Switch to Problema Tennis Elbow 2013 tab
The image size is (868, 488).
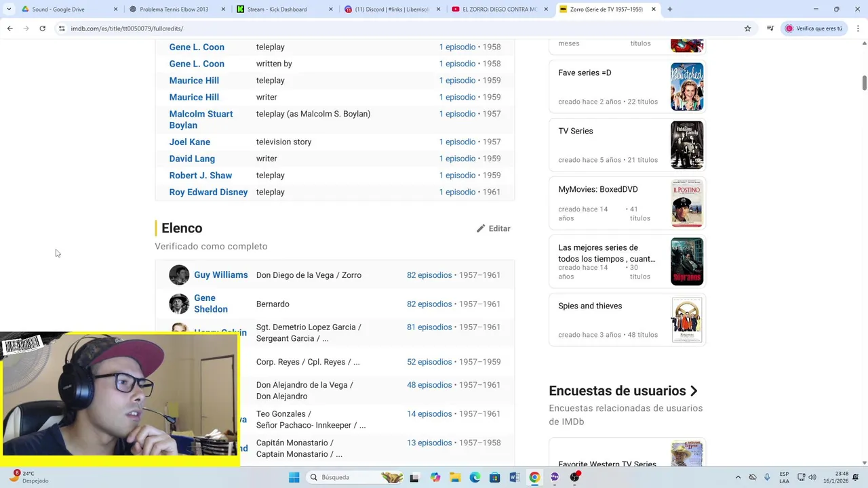click(176, 9)
